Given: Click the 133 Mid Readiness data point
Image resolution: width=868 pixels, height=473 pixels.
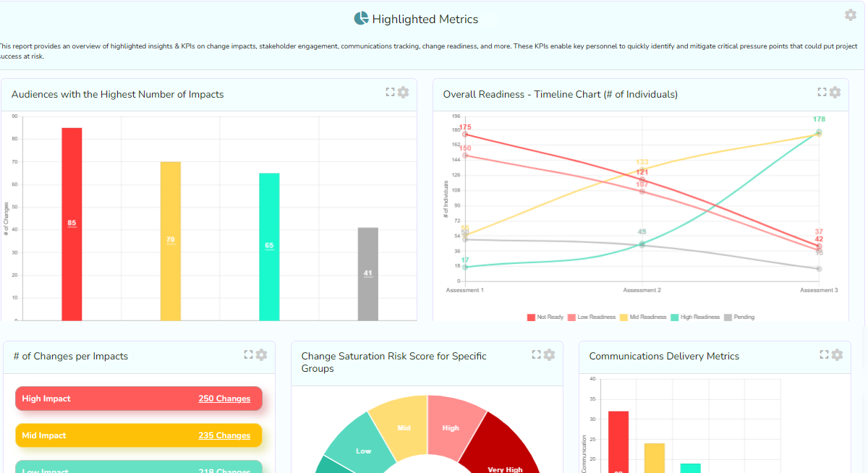Looking at the screenshot, I should pos(642,169).
